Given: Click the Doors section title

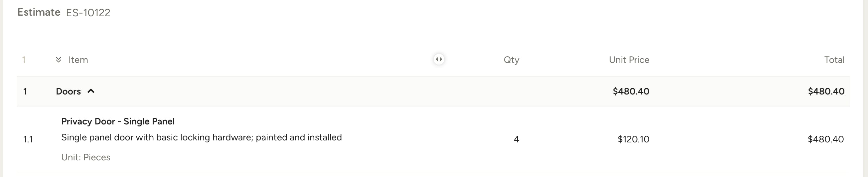Looking at the screenshot, I should pyautogui.click(x=69, y=91).
